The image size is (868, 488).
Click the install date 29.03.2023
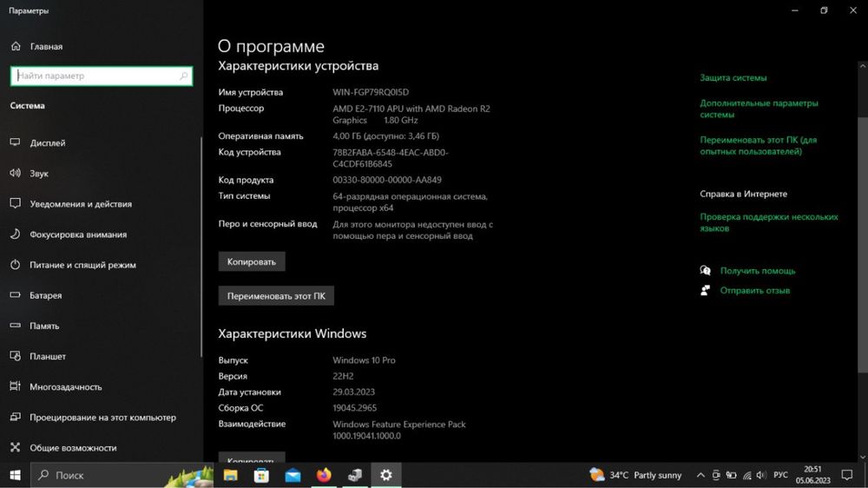[353, 392]
